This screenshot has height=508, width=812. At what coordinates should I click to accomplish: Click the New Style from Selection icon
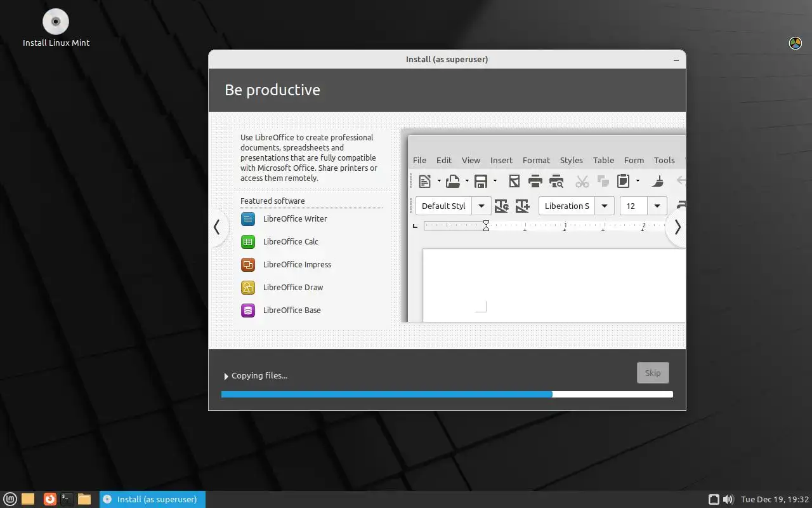(x=523, y=206)
